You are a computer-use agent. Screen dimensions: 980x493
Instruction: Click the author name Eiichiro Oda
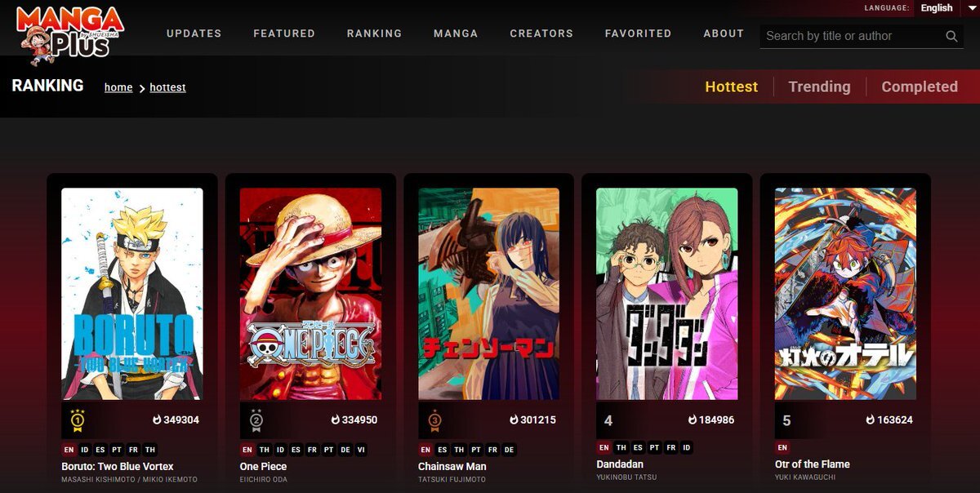pyautogui.click(x=263, y=479)
